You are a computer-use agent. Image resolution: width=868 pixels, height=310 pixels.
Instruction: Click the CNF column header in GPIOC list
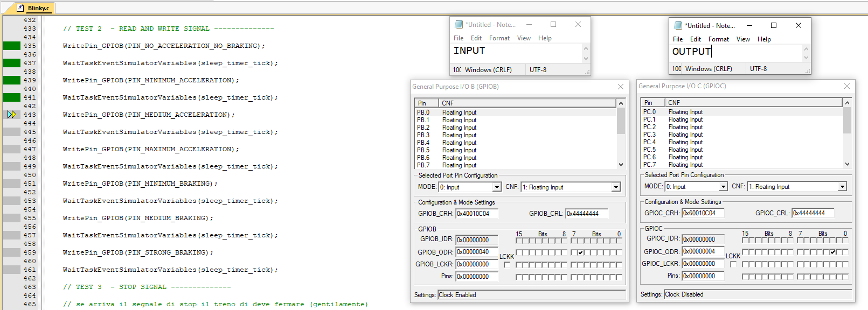(x=754, y=102)
